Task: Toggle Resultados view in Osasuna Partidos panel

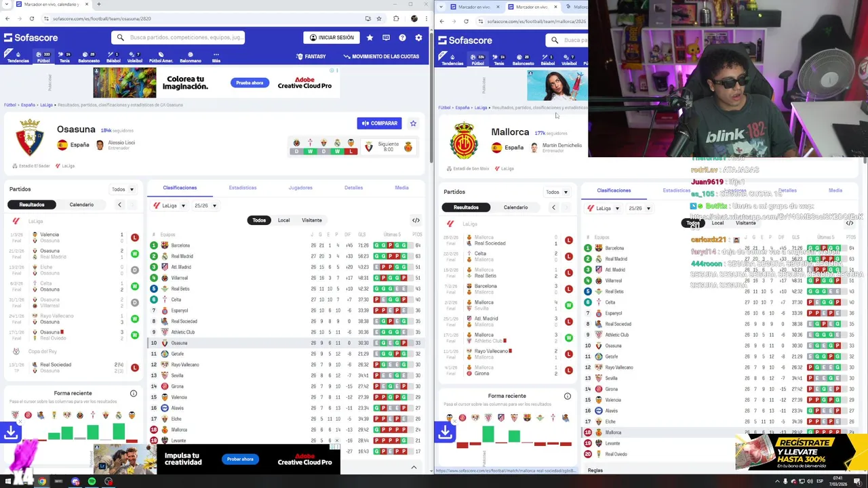Action: pyautogui.click(x=32, y=205)
